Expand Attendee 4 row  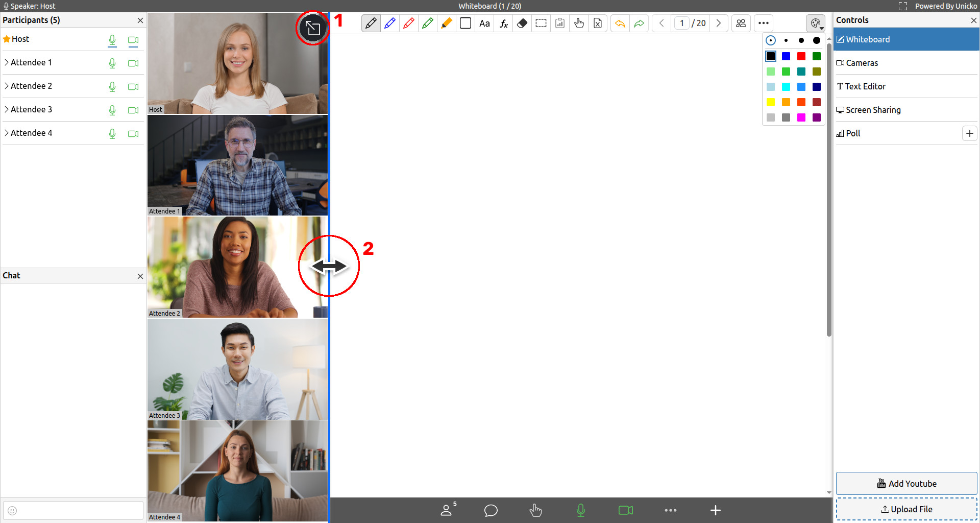tap(7, 133)
